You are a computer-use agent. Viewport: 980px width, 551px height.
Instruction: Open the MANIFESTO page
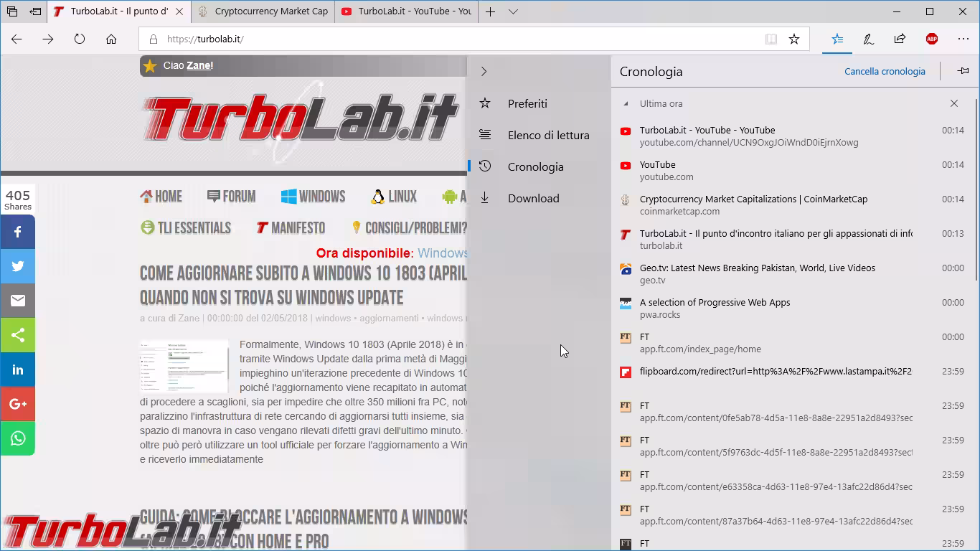(291, 228)
